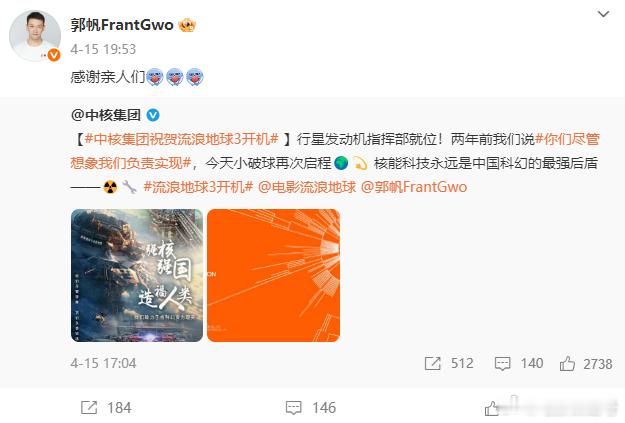Click repost icon with 512 count
This screenshot has width=625, height=423.
coord(433,364)
